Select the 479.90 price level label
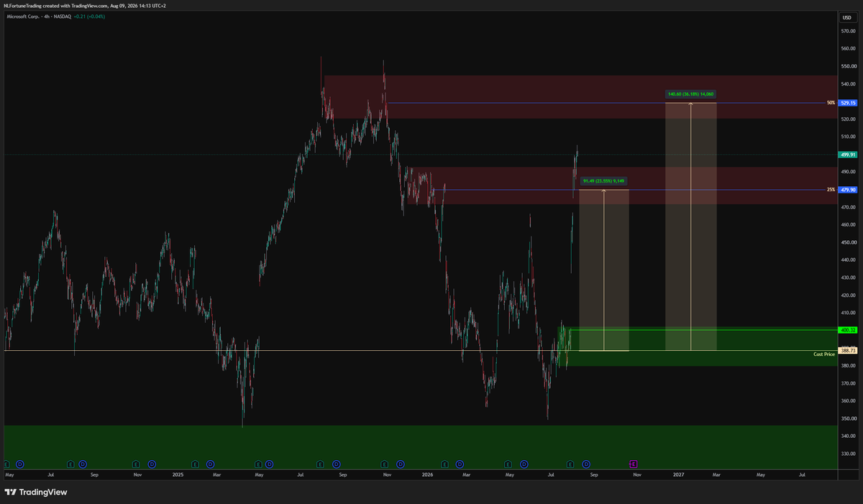 (848, 190)
